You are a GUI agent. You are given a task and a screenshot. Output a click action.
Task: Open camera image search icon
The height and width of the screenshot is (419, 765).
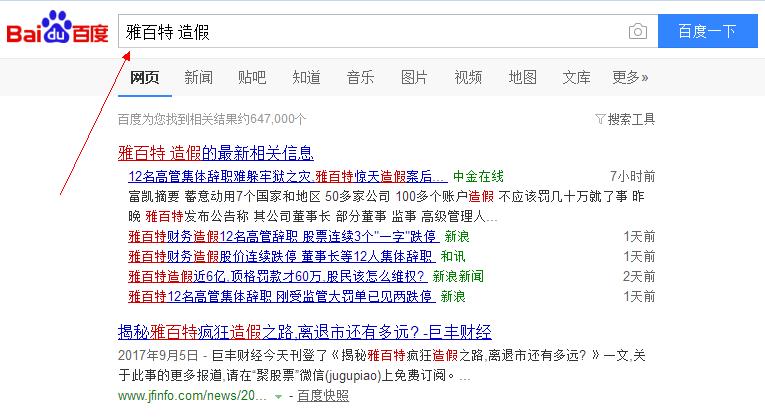638,31
